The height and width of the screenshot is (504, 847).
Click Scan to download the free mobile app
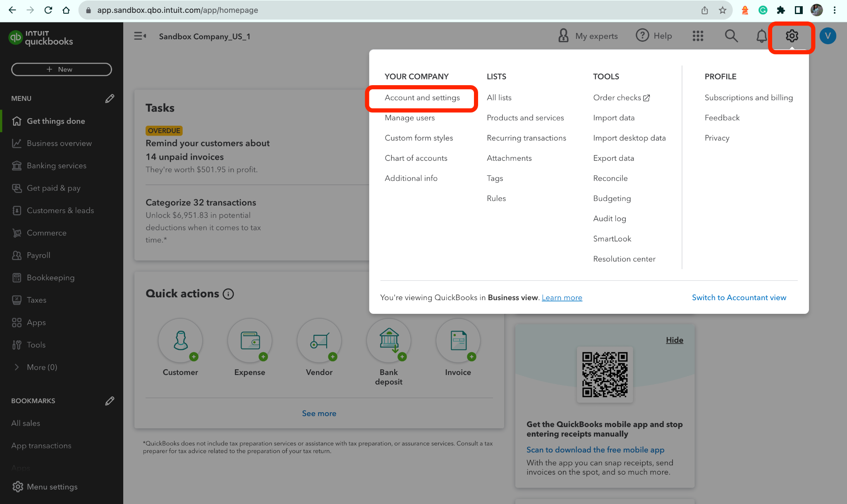[595, 450]
